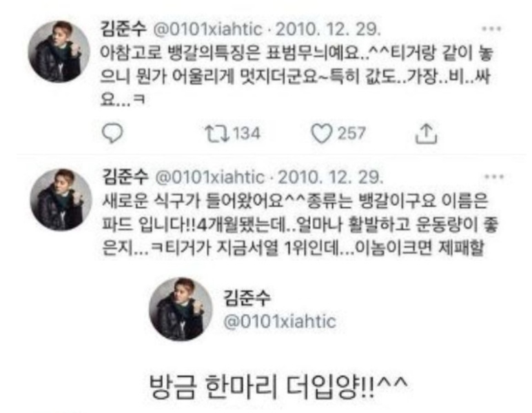
Task: Open @0101xiahtic handle on second tweet
Action: 210,177
